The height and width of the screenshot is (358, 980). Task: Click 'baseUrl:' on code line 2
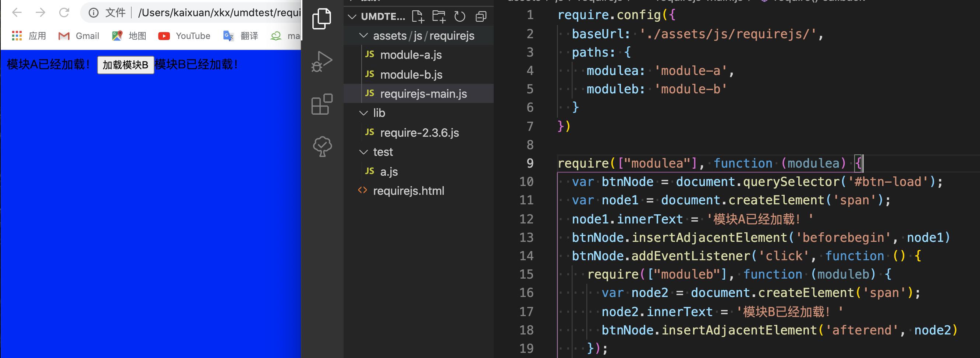pos(601,34)
